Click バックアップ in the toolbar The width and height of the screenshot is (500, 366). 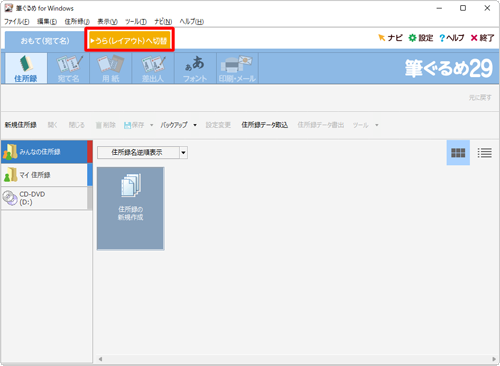click(174, 125)
